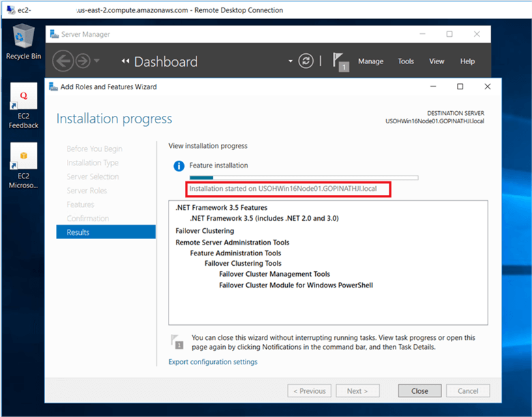Click 'View installation progress' heading
532x417 pixels.
[x=208, y=146]
